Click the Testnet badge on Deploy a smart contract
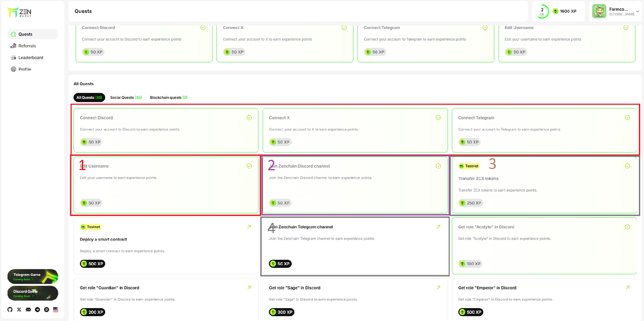The height and width of the screenshot is (321, 644). click(91, 227)
